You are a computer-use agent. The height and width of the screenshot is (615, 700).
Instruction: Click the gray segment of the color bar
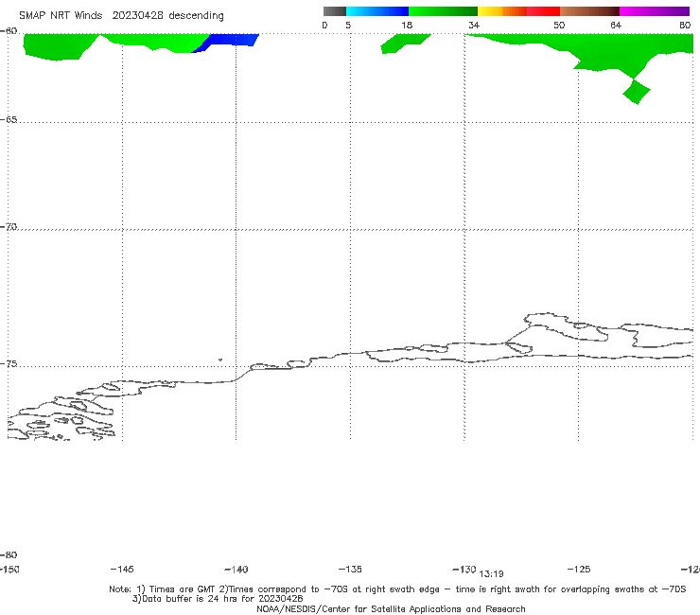point(335,11)
